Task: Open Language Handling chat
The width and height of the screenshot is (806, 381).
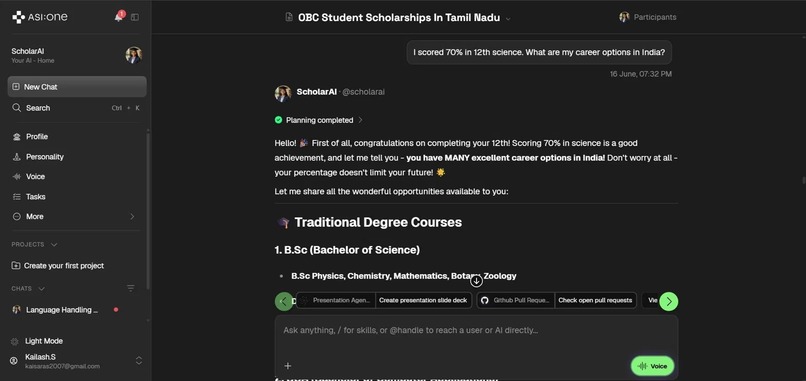Action: tap(62, 310)
